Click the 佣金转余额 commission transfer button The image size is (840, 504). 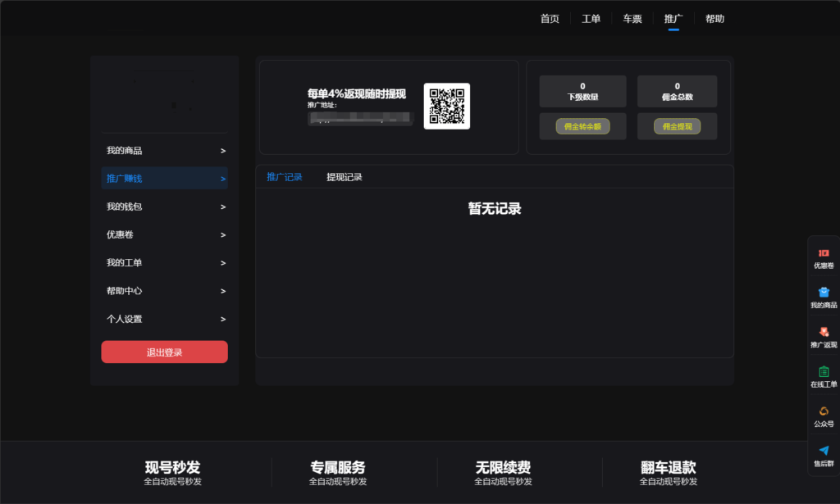coord(582,126)
